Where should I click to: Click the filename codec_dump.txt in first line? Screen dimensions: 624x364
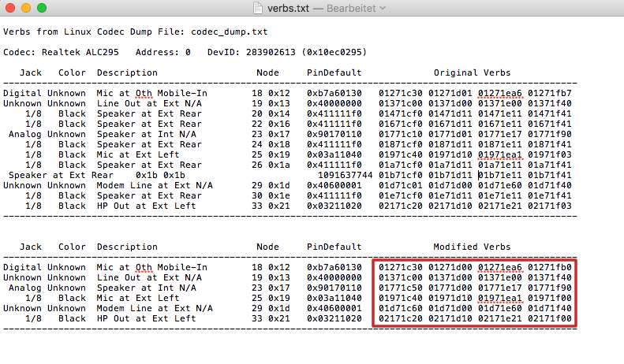(x=230, y=32)
